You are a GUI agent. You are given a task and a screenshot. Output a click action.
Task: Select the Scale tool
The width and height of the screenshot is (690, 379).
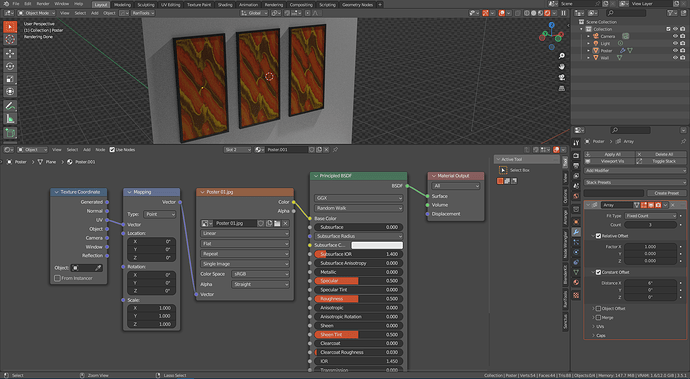[10, 79]
